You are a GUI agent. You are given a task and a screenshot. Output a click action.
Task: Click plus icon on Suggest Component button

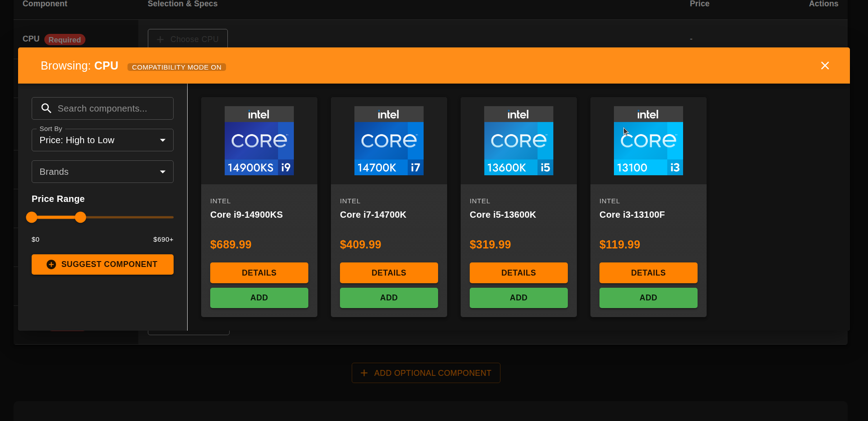point(52,264)
